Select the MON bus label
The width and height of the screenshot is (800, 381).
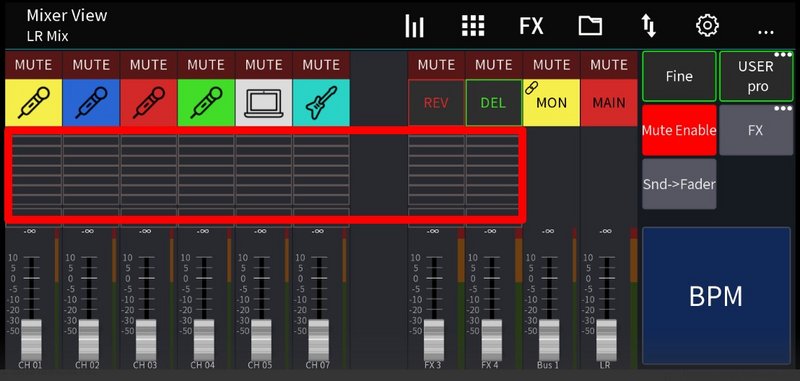(552, 103)
